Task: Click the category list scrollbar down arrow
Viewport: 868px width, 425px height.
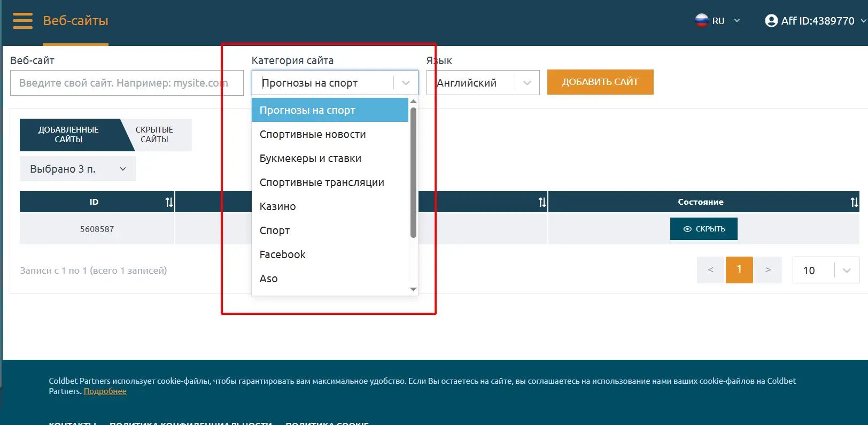Action: pos(413,289)
